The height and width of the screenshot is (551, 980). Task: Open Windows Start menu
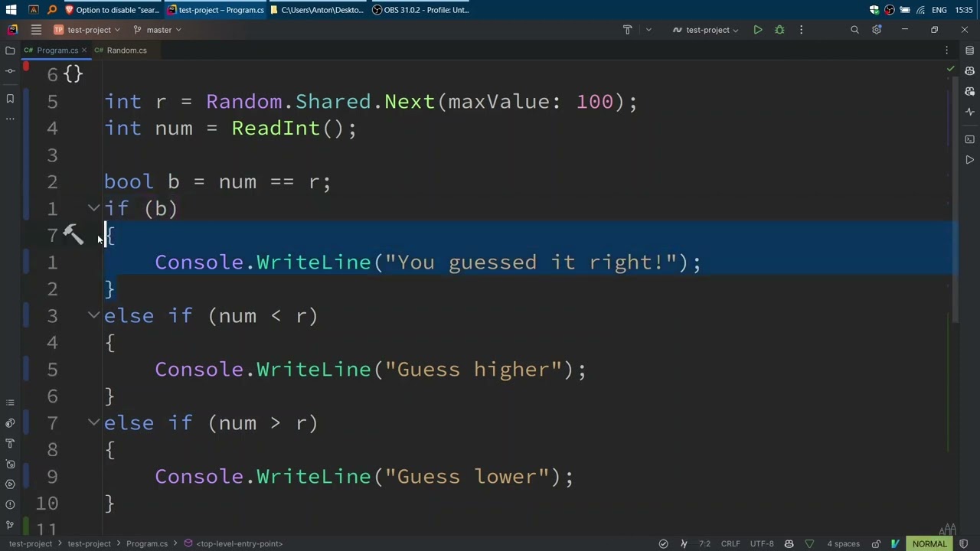tap(11, 10)
